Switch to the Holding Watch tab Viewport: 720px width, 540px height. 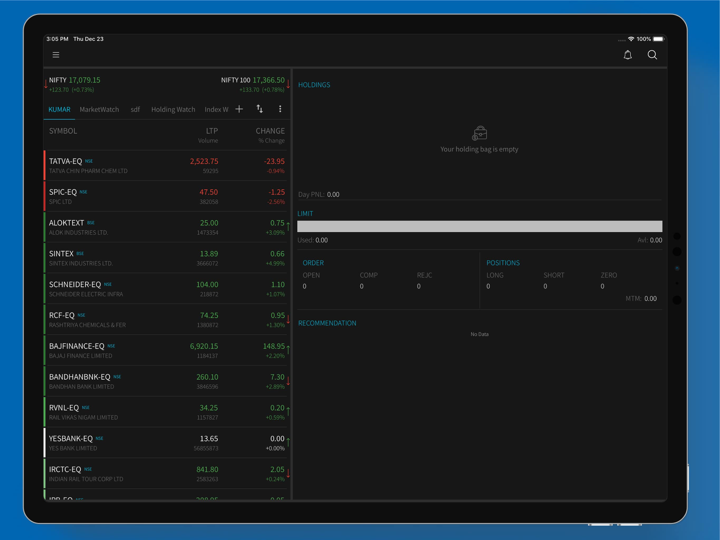pyautogui.click(x=173, y=110)
